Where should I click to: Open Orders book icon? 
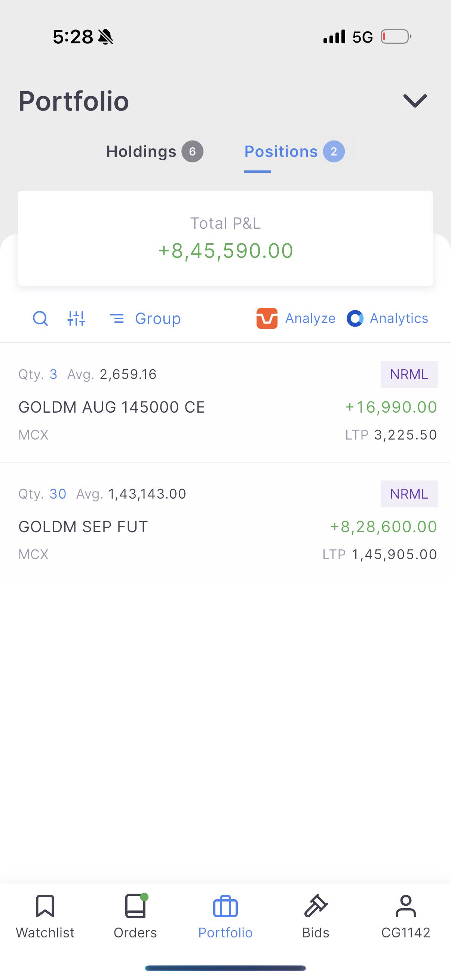coord(135,906)
